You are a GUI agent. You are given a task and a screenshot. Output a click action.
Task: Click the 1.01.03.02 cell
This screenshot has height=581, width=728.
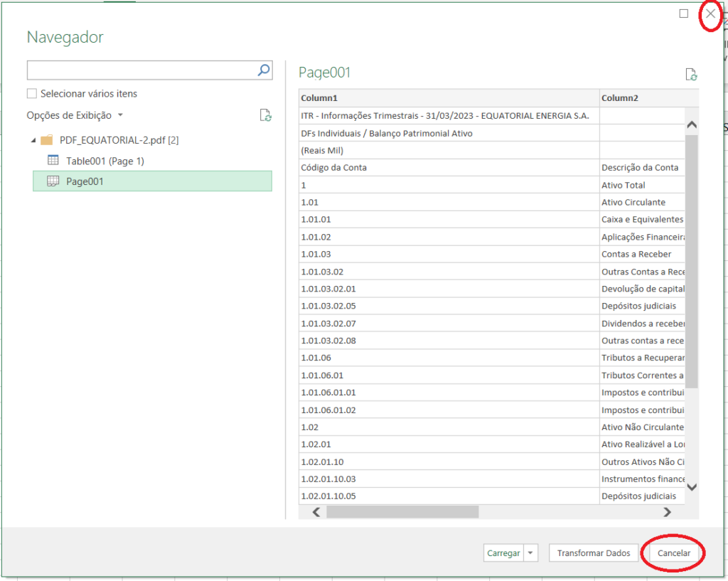(x=449, y=272)
